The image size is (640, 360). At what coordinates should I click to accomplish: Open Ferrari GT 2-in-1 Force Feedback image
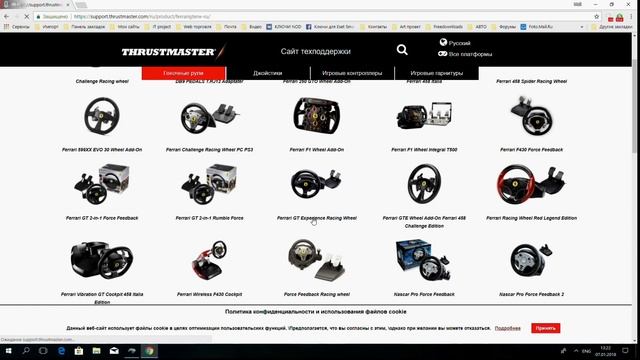102,184
